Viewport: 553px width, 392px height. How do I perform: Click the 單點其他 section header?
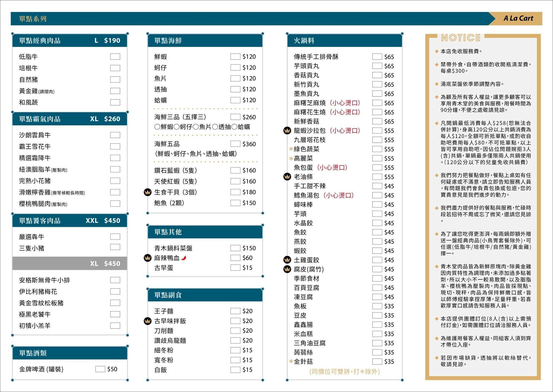click(205, 232)
